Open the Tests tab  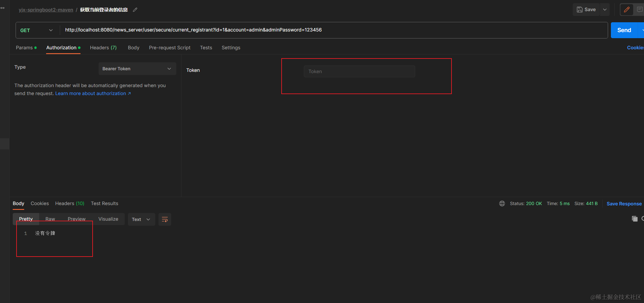click(x=206, y=48)
